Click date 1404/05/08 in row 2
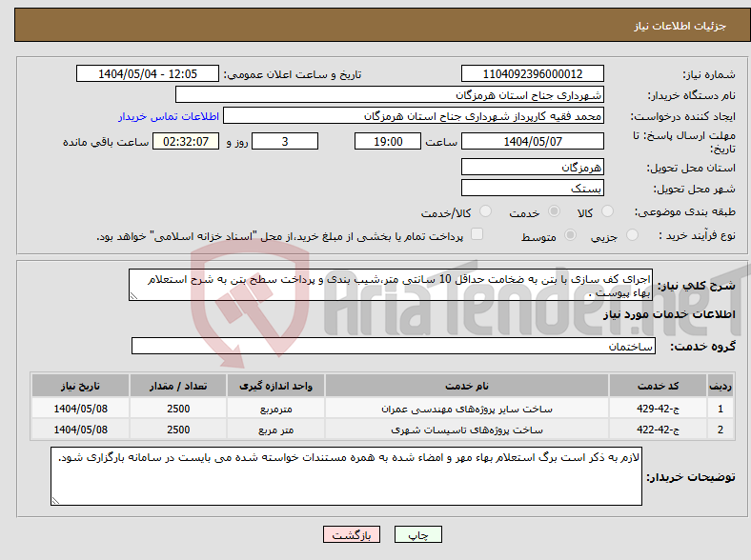The width and height of the screenshot is (751, 560). [x=80, y=430]
